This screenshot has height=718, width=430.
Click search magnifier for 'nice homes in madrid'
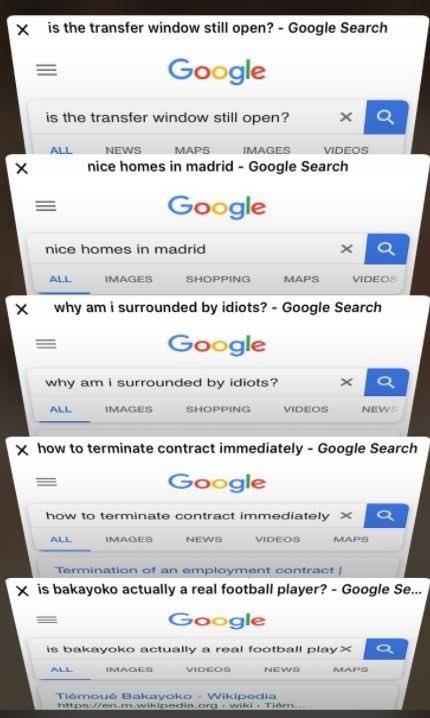tap(386, 249)
